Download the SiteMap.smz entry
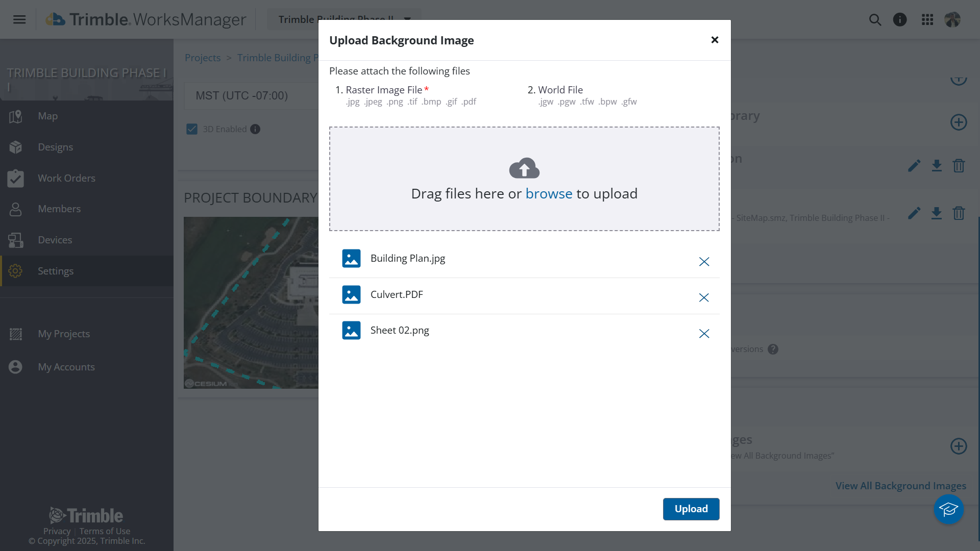This screenshot has height=551, width=980. 937,213
